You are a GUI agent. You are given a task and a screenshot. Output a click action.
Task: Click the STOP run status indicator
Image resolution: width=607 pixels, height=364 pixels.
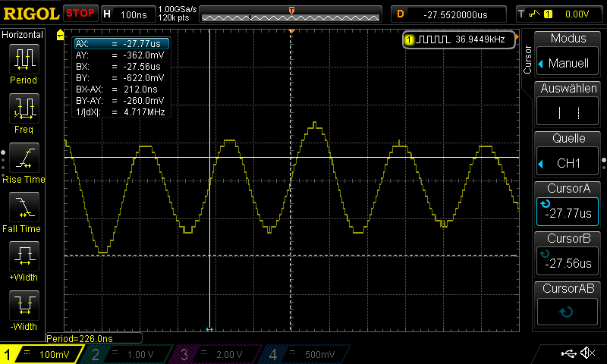coord(80,14)
